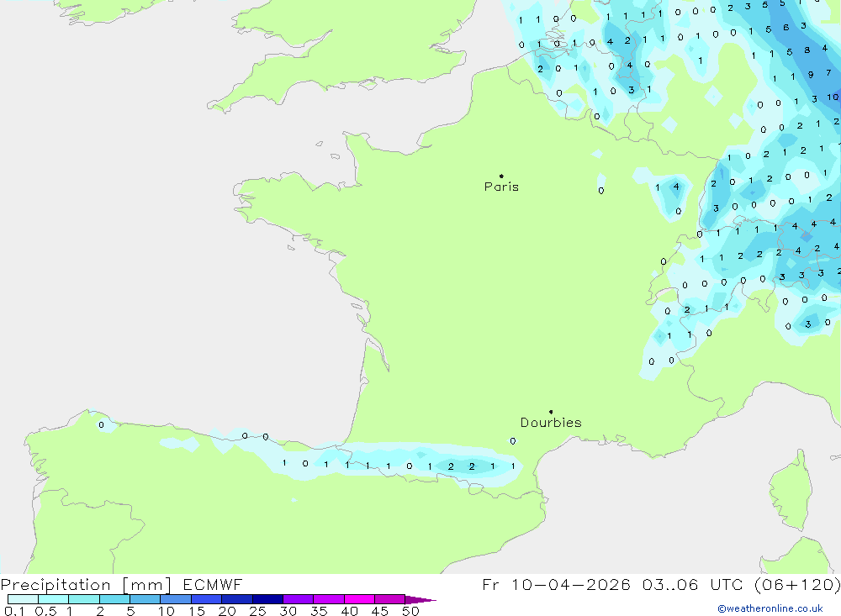
Task: Pick the 2–5 mm light blue legend swatch
Action: (x=114, y=599)
